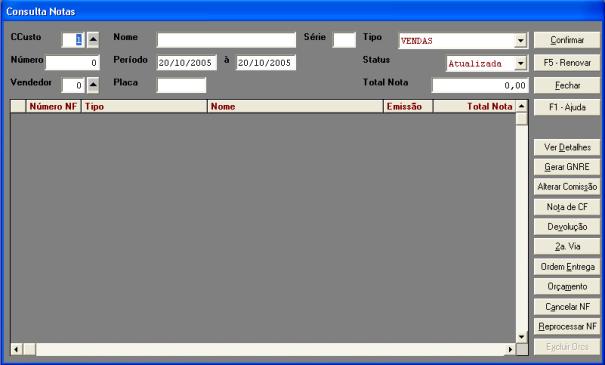
Task: Click into the Nome text field
Action: tap(226, 40)
